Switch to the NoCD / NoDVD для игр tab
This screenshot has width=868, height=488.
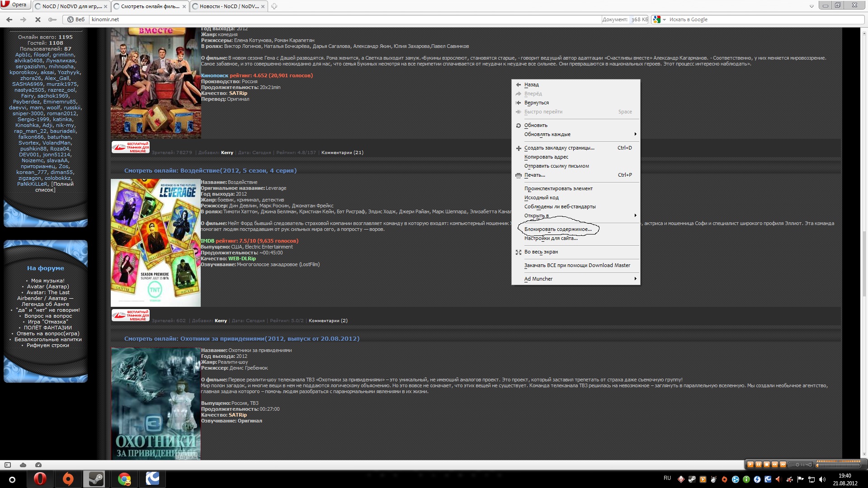click(71, 6)
